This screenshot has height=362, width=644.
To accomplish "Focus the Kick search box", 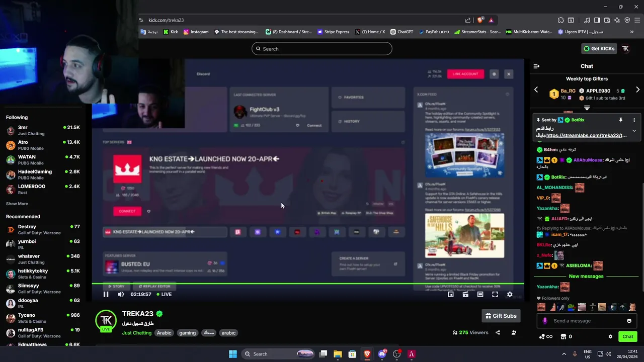I will (322, 49).
